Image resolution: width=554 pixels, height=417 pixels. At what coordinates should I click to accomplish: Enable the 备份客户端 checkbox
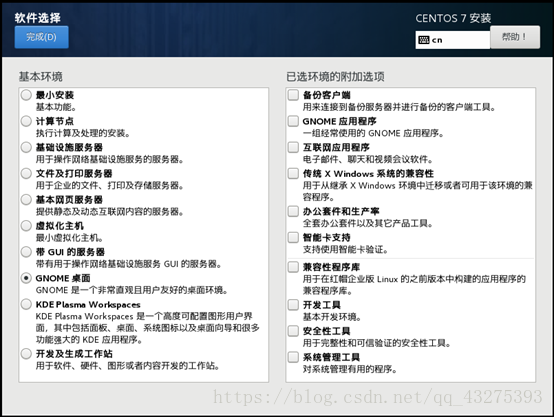(293, 95)
